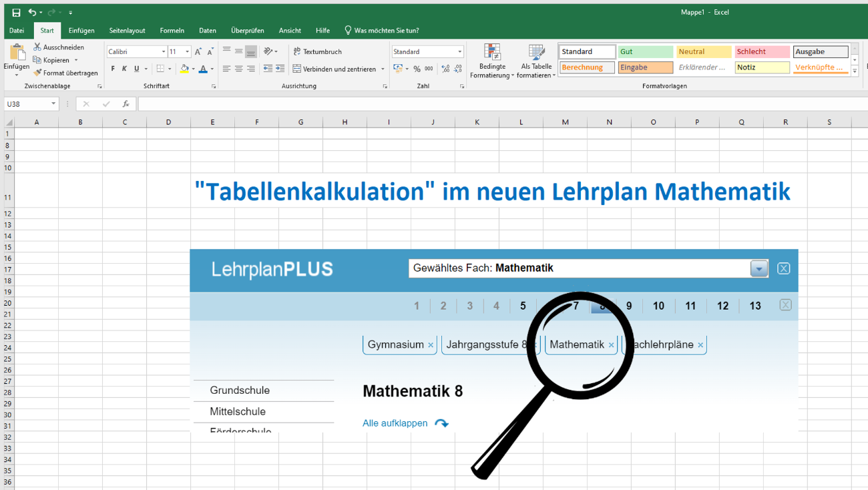
Task: Expand the Name Box dropdown for U38
Action: point(53,104)
